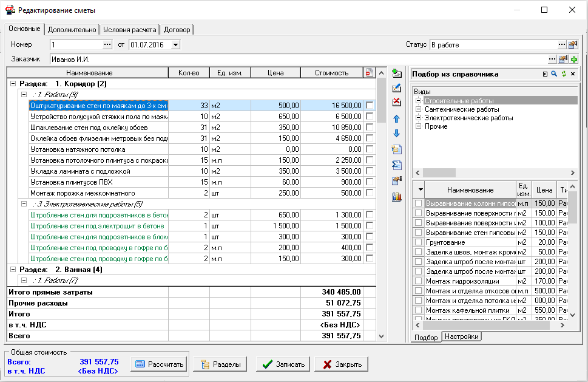
Task: Tick checkbox for Установка плинтусов ПВХ row
Action: (370, 182)
